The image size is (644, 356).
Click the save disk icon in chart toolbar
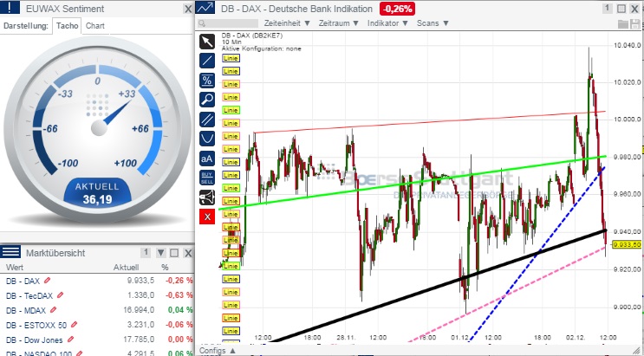[x=634, y=23]
